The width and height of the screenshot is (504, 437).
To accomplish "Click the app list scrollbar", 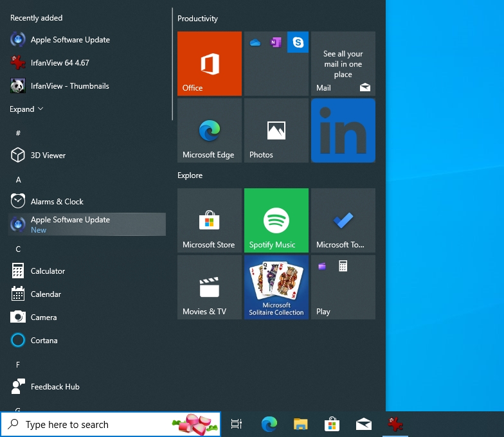I will [x=172, y=64].
